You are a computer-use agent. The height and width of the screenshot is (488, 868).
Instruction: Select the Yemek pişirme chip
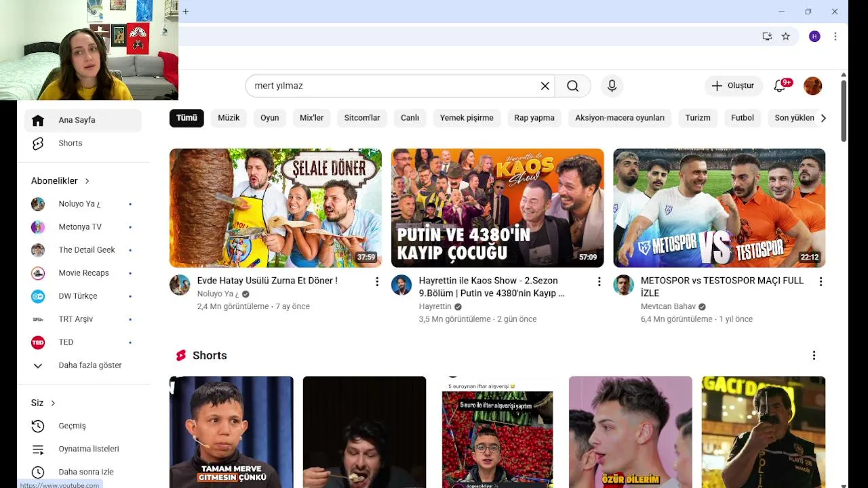[467, 118]
